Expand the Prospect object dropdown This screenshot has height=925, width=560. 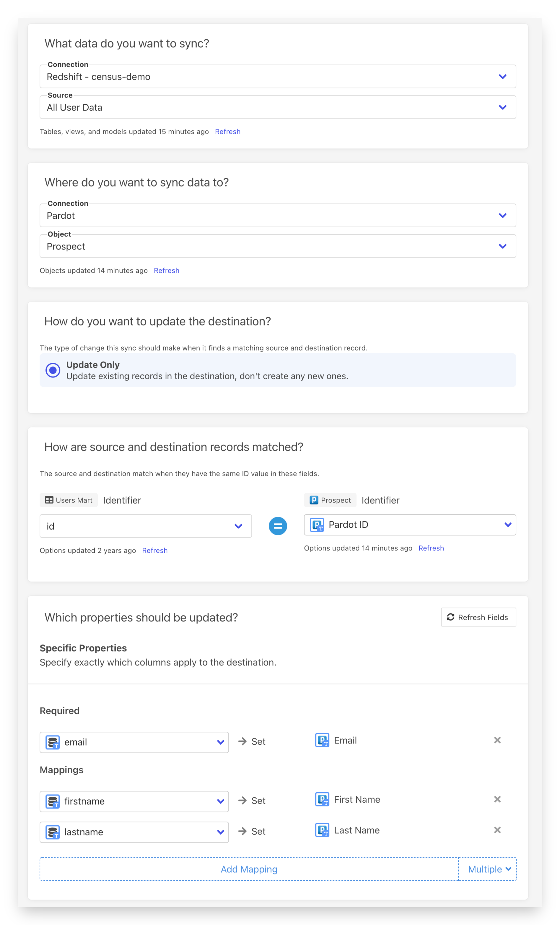[278, 246]
